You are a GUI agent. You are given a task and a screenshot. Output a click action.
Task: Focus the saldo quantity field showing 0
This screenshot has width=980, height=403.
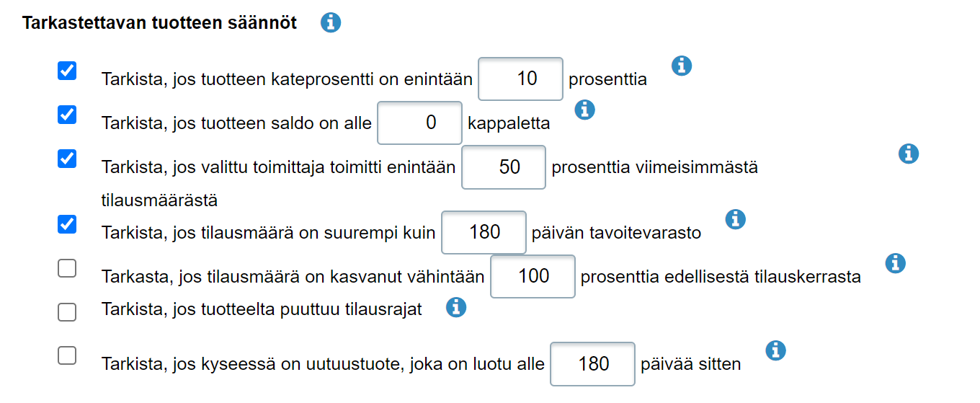[x=419, y=123]
